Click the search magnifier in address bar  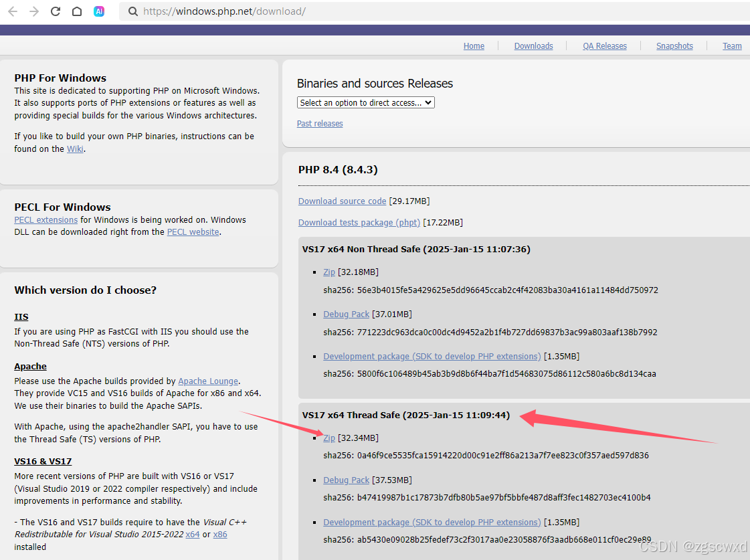click(x=133, y=11)
